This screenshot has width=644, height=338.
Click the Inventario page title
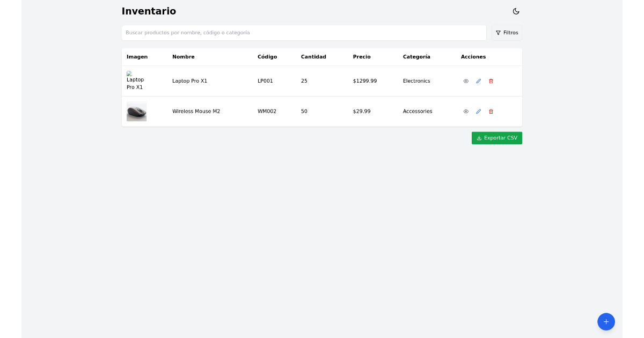[x=149, y=11]
